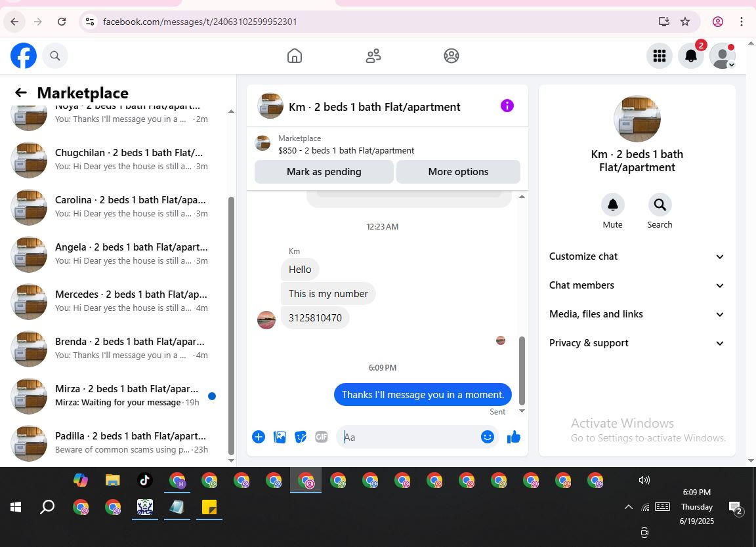Screen dimensions: 756x547
Task: Click the address bar URL
Action: click(199, 22)
